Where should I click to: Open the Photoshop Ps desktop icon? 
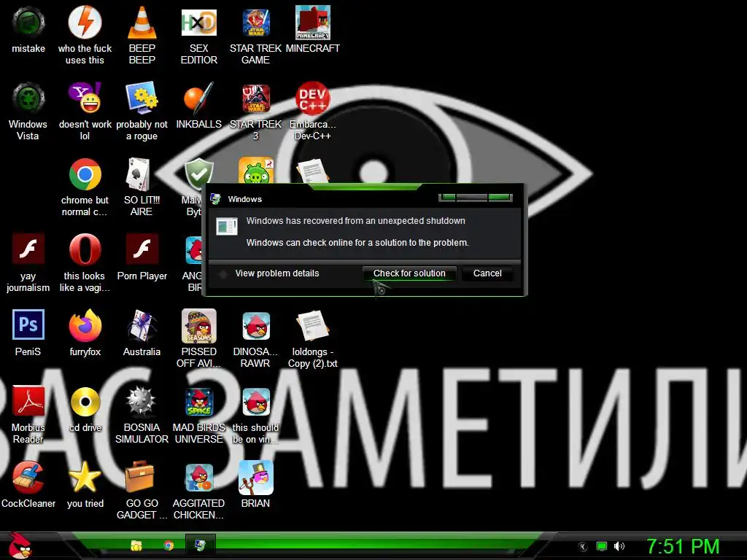point(28,324)
